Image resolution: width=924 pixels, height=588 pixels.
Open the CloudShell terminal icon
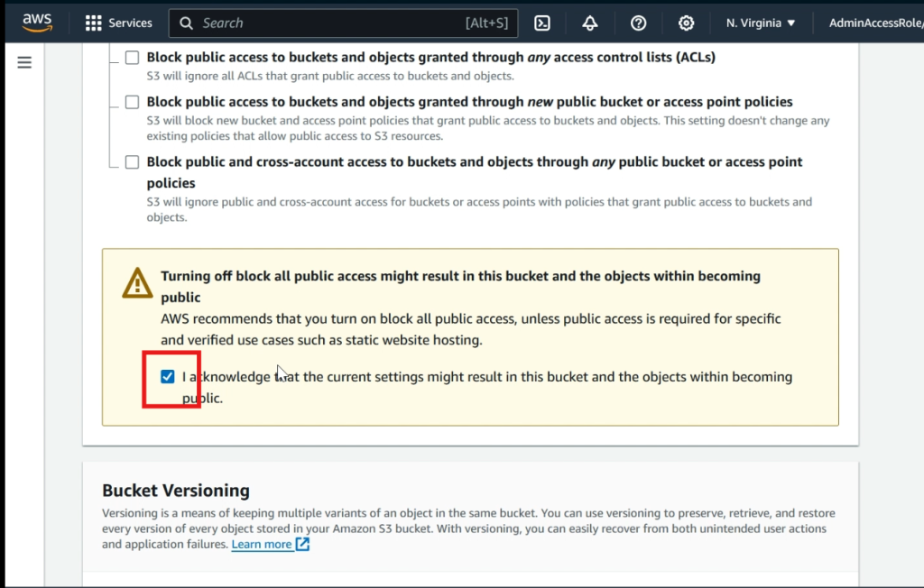[x=542, y=23]
